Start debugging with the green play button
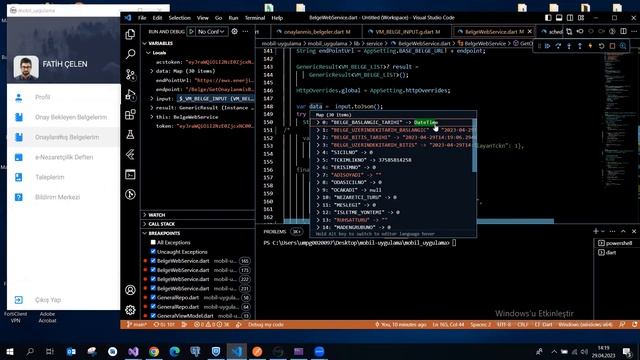 coord(191,31)
